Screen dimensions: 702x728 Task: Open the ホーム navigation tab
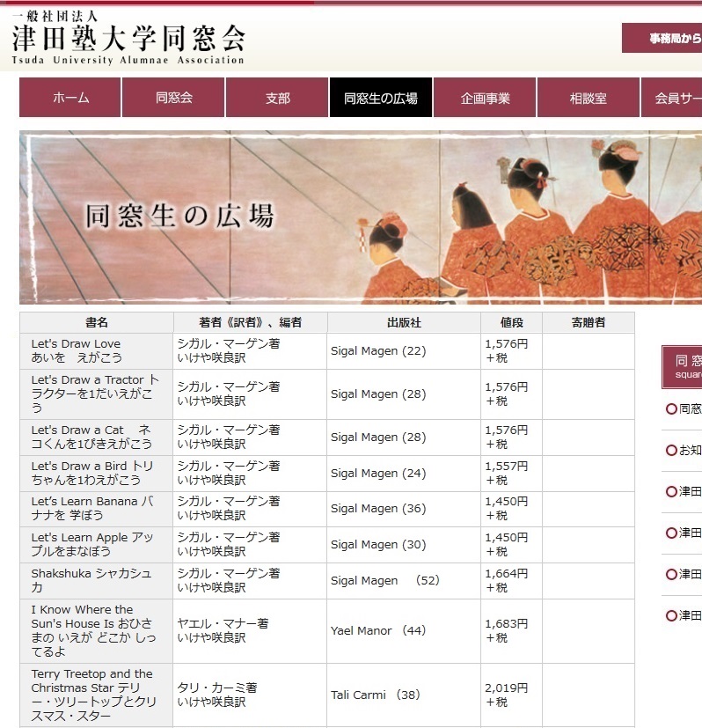(x=70, y=98)
